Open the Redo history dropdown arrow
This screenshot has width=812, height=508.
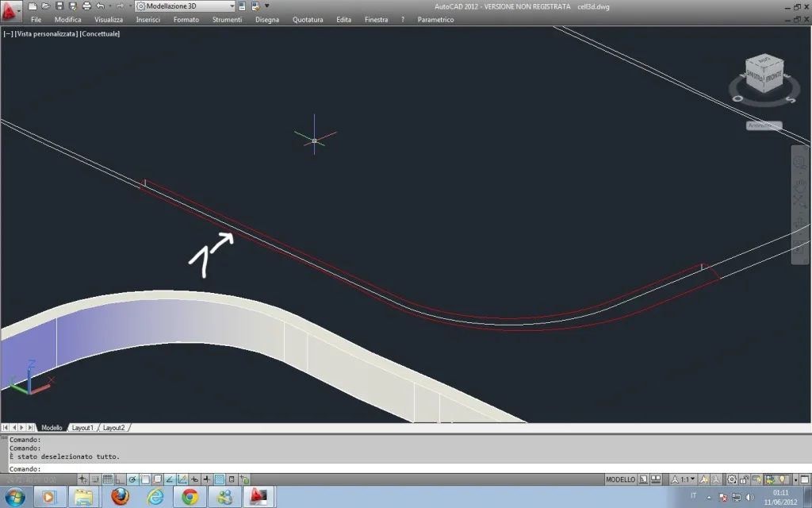click(x=129, y=6)
